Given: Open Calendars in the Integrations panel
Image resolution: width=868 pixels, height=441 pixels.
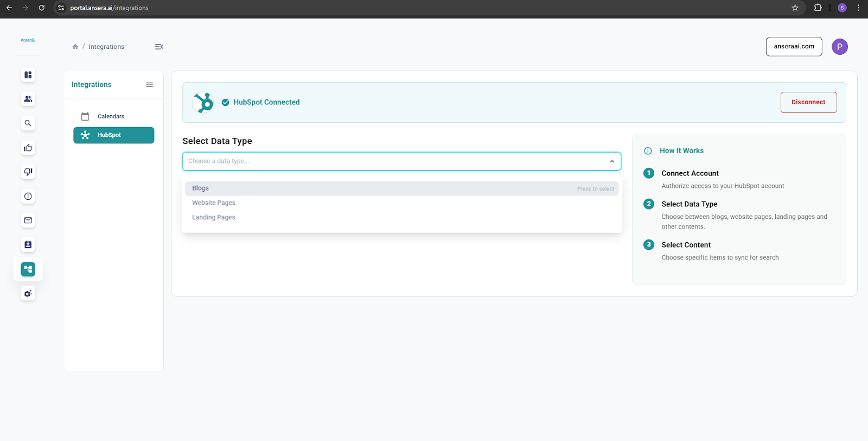Looking at the screenshot, I should coord(114,116).
